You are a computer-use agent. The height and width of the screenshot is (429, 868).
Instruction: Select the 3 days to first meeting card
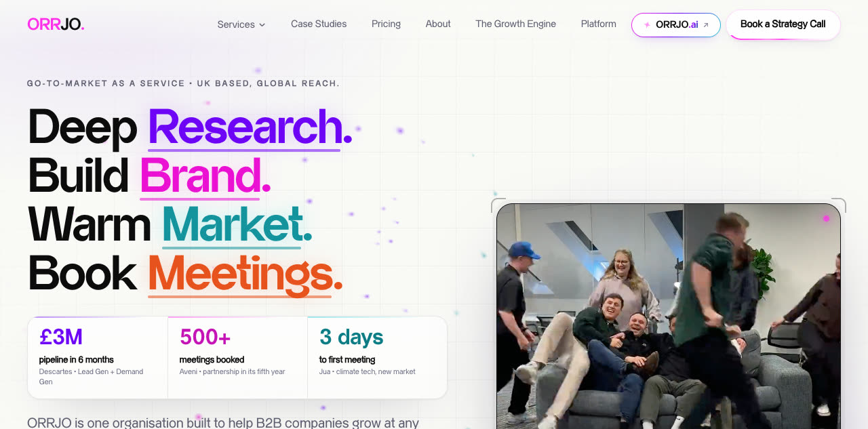(377, 357)
